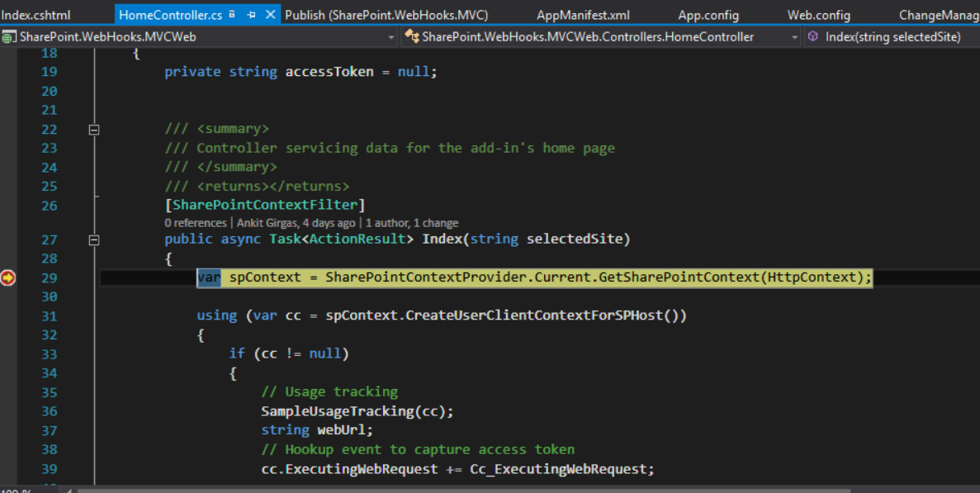Image resolution: width=980 pixels, height=493 pixels.
Task: Switch to the Index.cshtml tab
Action: point(37,14)
